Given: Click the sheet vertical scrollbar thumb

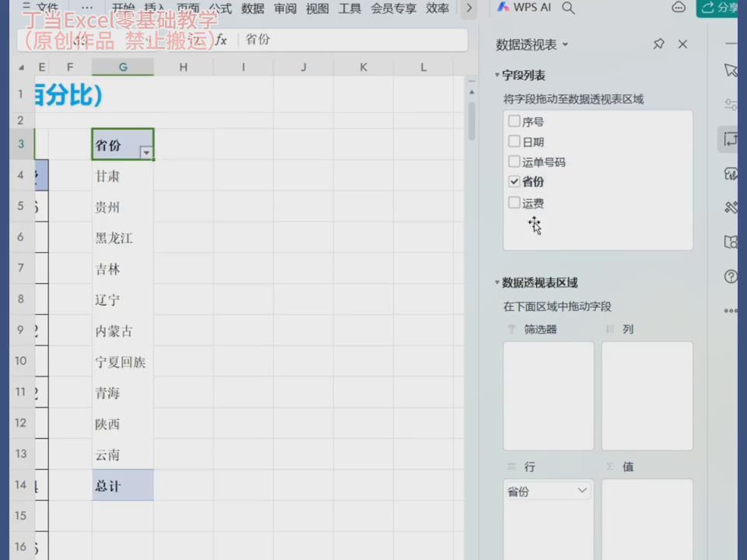Looking at the screenshot, I should tap(472, 121).
